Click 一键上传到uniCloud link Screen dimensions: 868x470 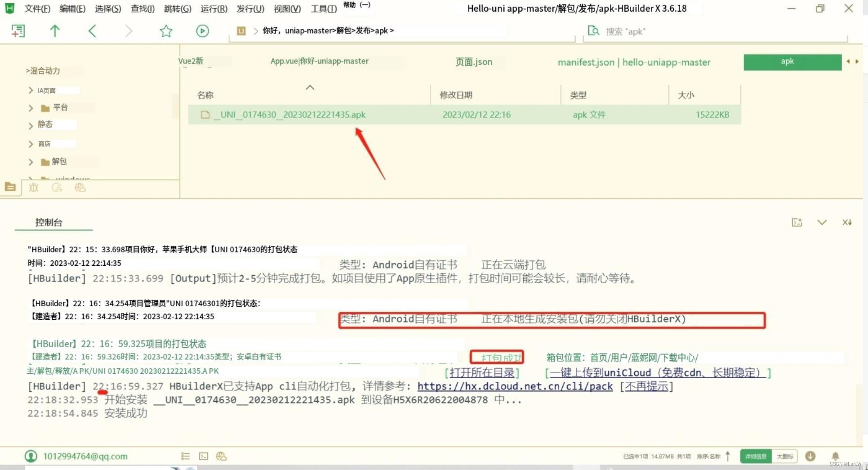click(658, 372)
